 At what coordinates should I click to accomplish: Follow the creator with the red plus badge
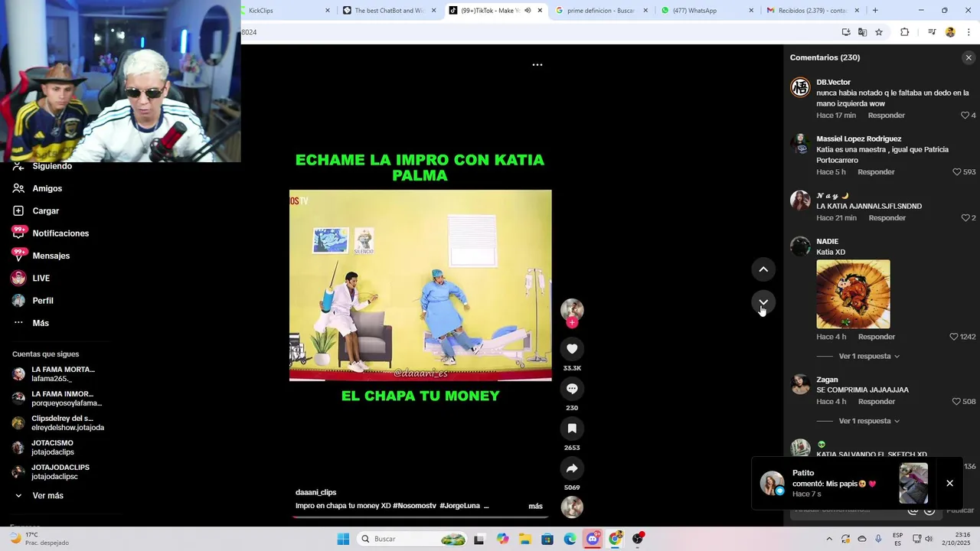coord(572,323)
